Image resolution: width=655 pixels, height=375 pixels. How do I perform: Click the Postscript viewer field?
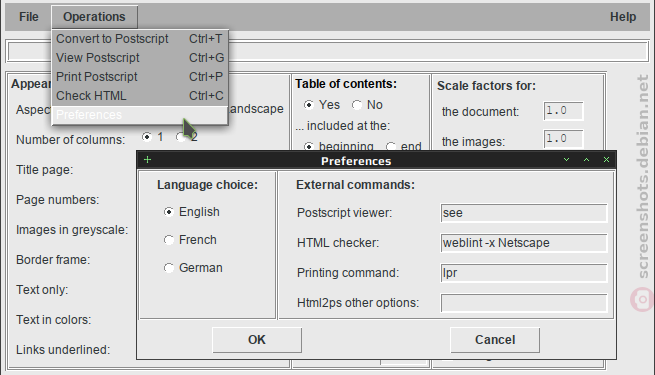(523, 213)
